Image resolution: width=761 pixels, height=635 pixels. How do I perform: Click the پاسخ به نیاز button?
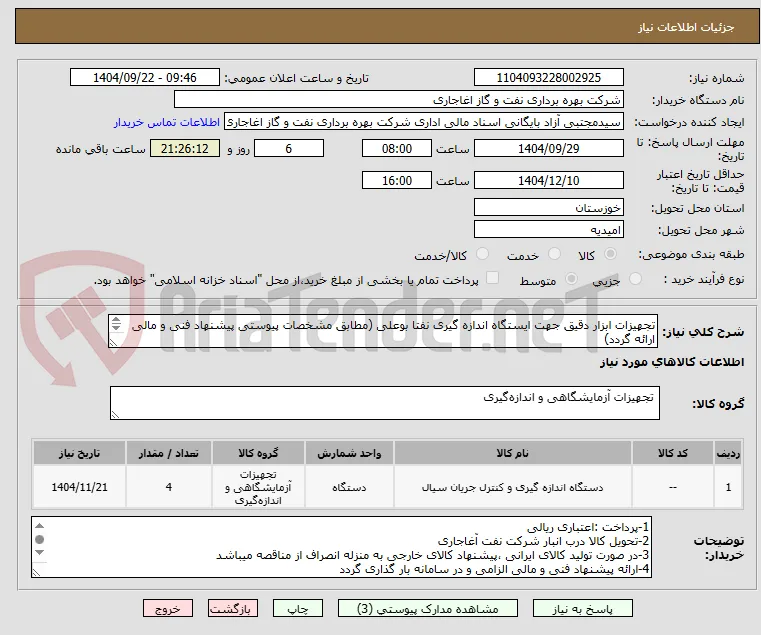582,608
